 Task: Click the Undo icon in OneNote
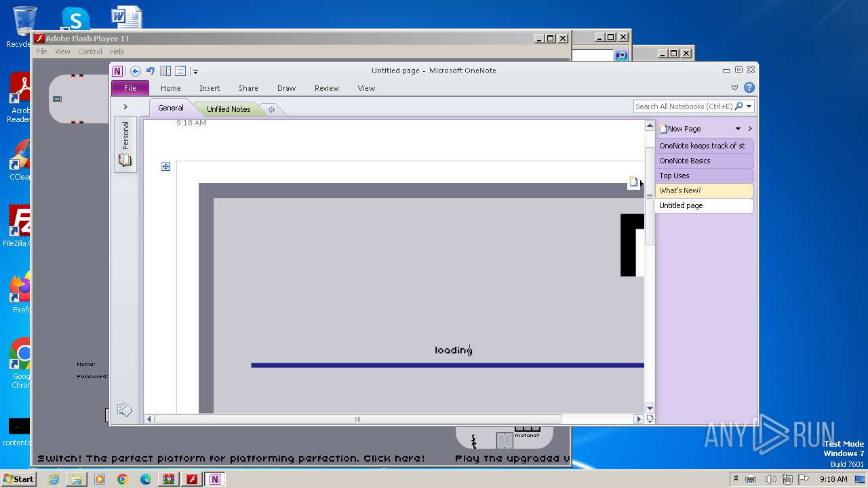click(x=151, y=70)
